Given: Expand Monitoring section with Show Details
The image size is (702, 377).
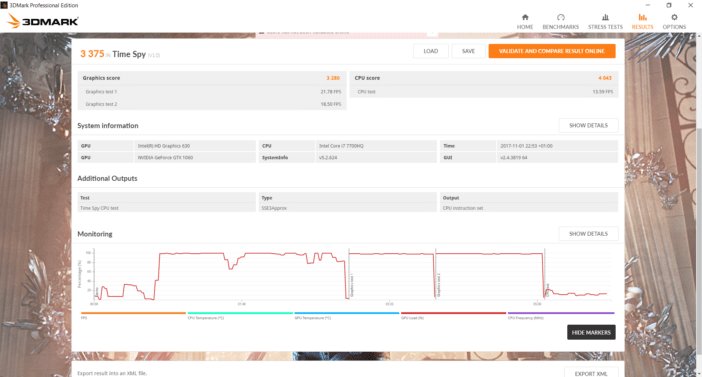Looking at the screenshot, I should pyautogui.click(x=588, y=234).
